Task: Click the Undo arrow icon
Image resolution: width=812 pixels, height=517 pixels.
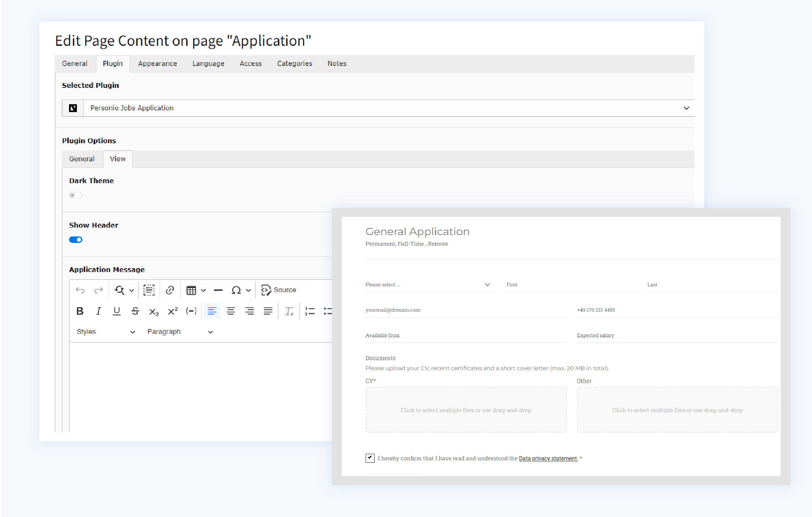Action: [80, 290]
